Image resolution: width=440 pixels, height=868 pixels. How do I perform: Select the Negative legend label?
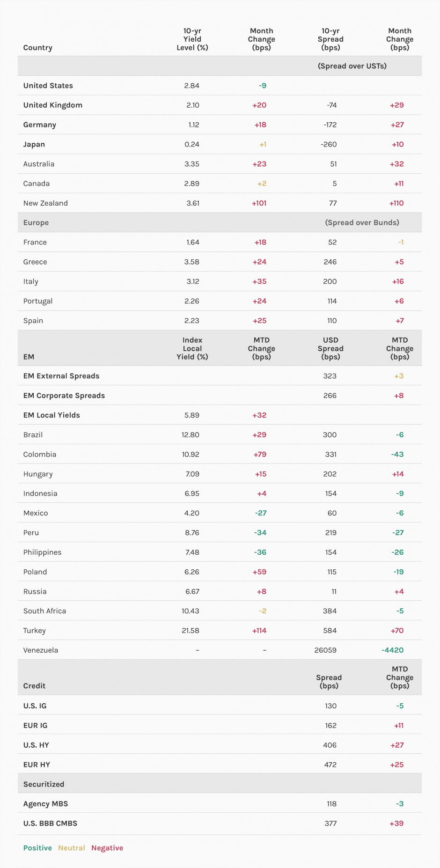107,848
